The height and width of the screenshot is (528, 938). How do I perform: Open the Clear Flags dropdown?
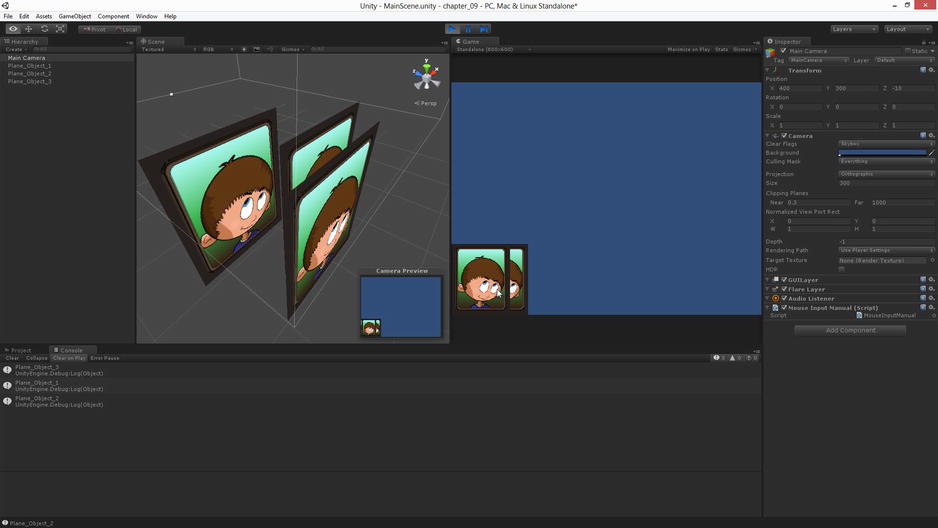pyautogui.click(x=886, y=144)
